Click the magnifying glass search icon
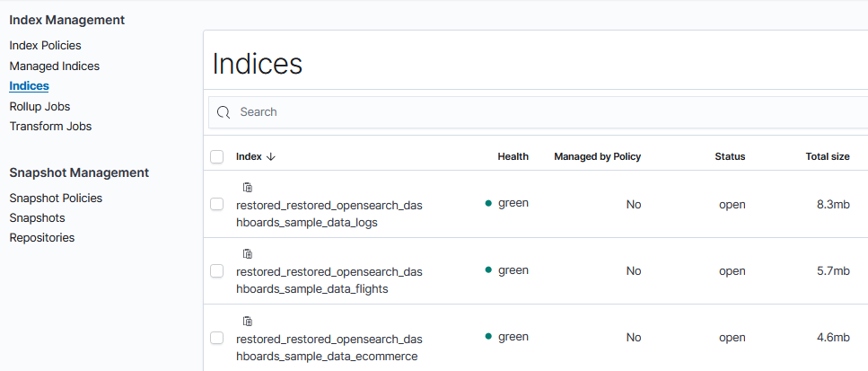 pos(224,112)
